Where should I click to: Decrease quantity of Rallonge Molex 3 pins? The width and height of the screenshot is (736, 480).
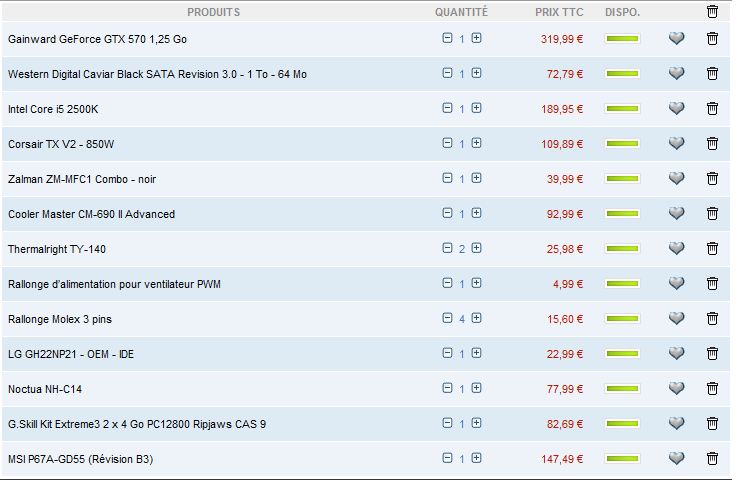click(x=447, y=318)
